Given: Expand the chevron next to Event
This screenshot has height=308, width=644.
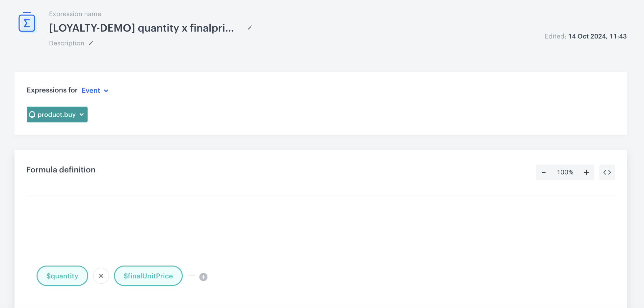Looking at the screenshot, I should tap(106, 91).
